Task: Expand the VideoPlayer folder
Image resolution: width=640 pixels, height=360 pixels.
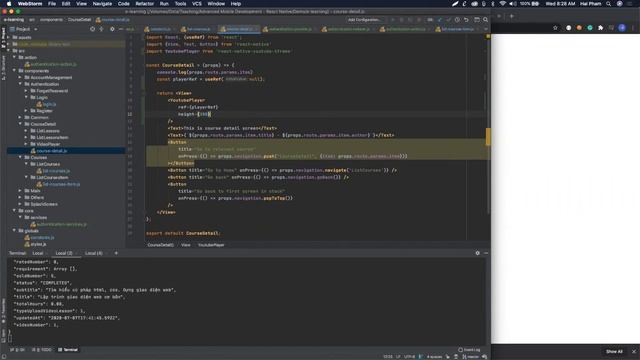Action: (x=26, y=144)
